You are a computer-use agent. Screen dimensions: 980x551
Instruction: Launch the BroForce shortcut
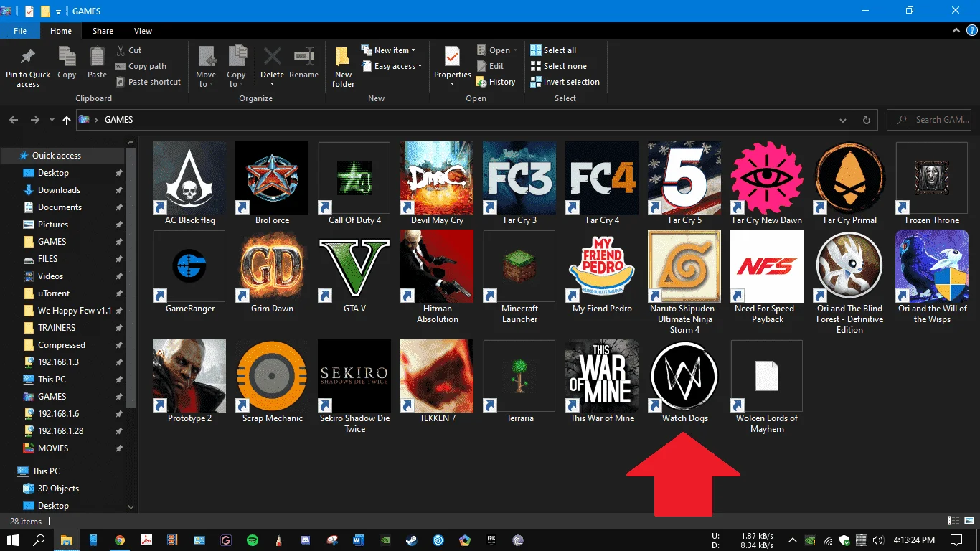272,183
